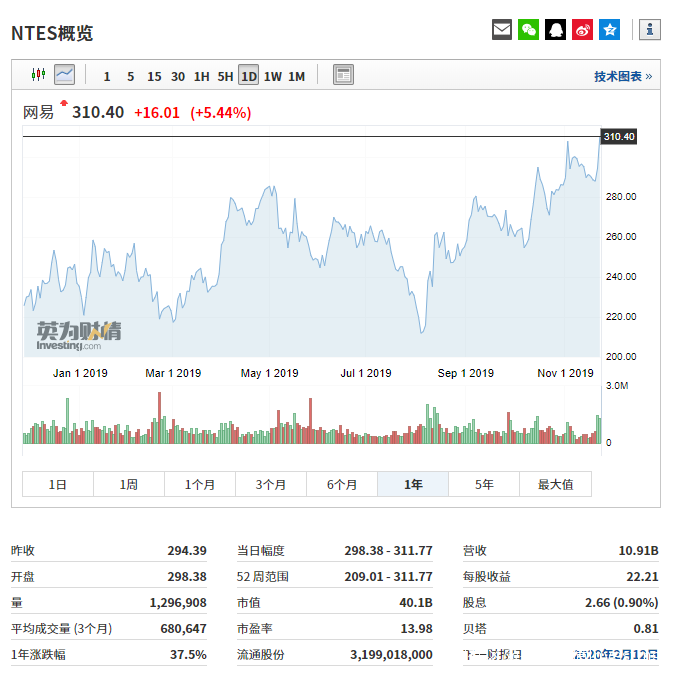
Task: Click the Jan 1 2019 axis label
Action: click(x=80, y=373)
